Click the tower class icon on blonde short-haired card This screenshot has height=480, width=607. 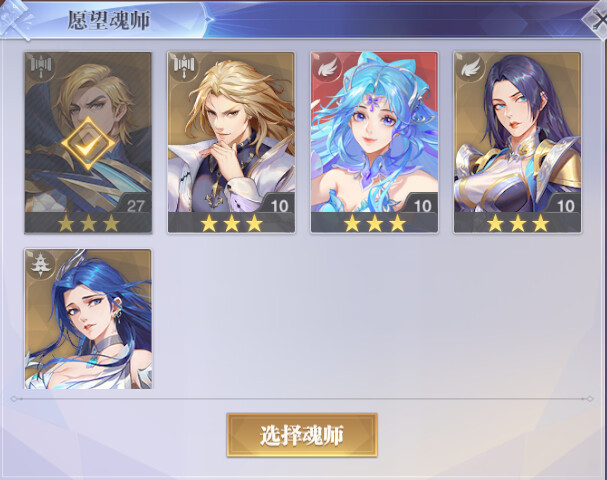[x=40, y=66]
